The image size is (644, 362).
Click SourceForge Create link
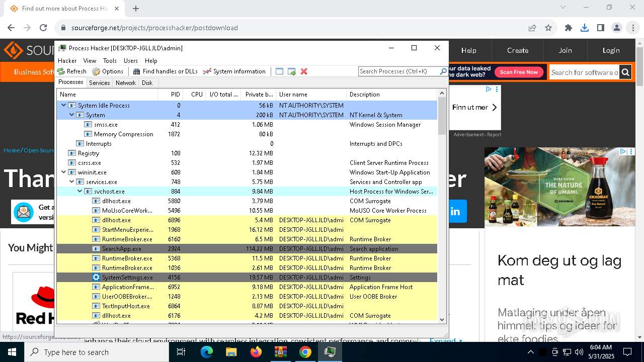tap(518, 50)
